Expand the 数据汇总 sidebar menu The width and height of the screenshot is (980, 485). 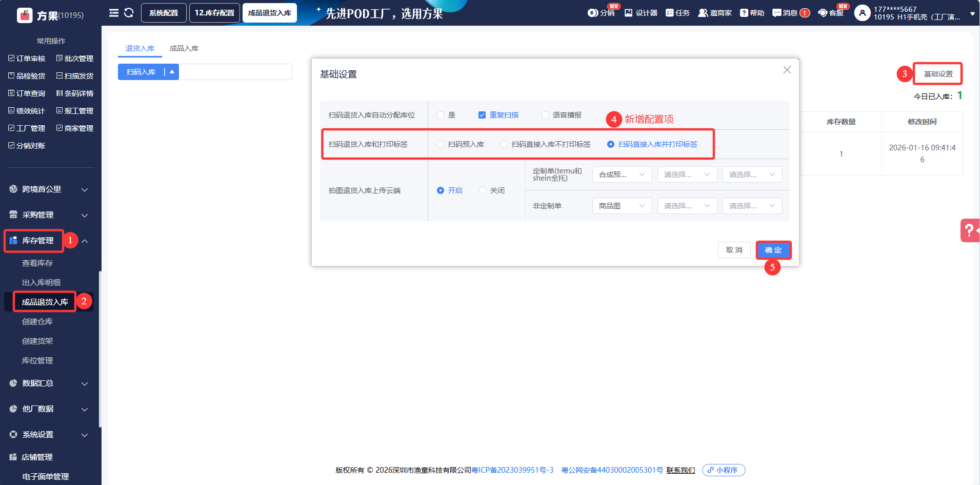(49, 383)
